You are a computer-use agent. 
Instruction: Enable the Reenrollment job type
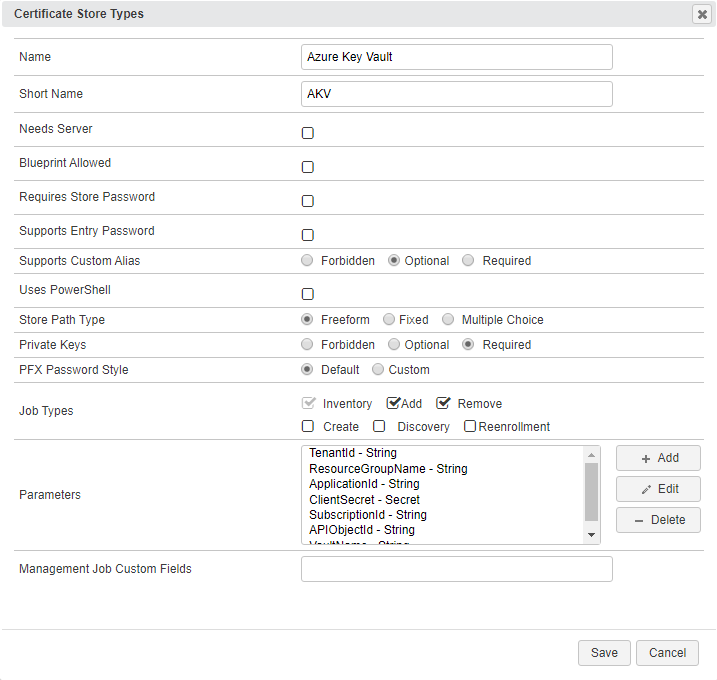pyautogui.click(x=470, y=426)
